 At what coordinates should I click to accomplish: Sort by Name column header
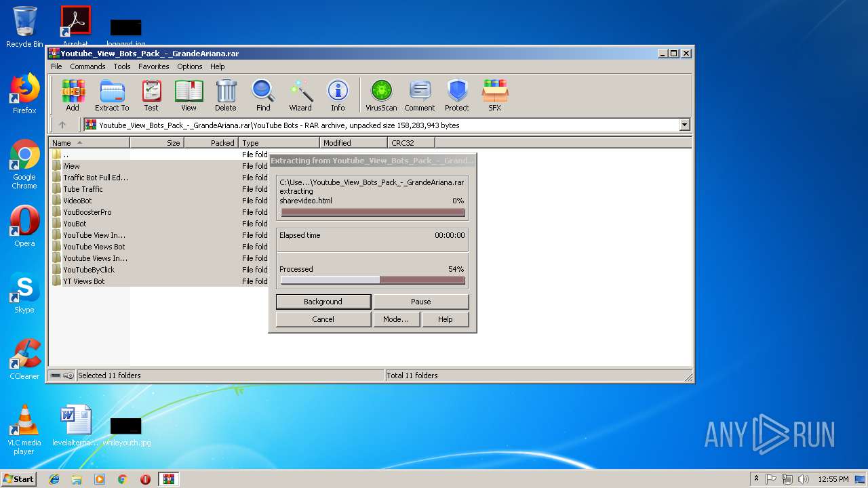click(x=89, y=143)
